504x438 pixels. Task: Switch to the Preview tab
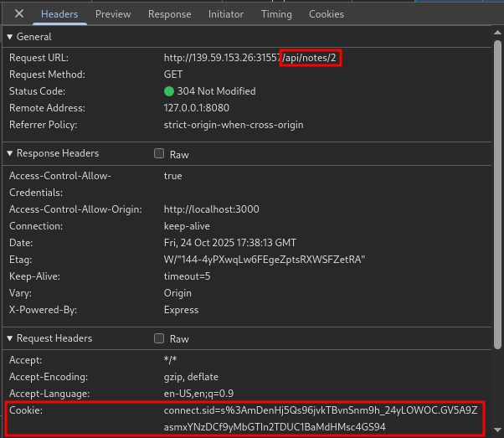(113, 14)
